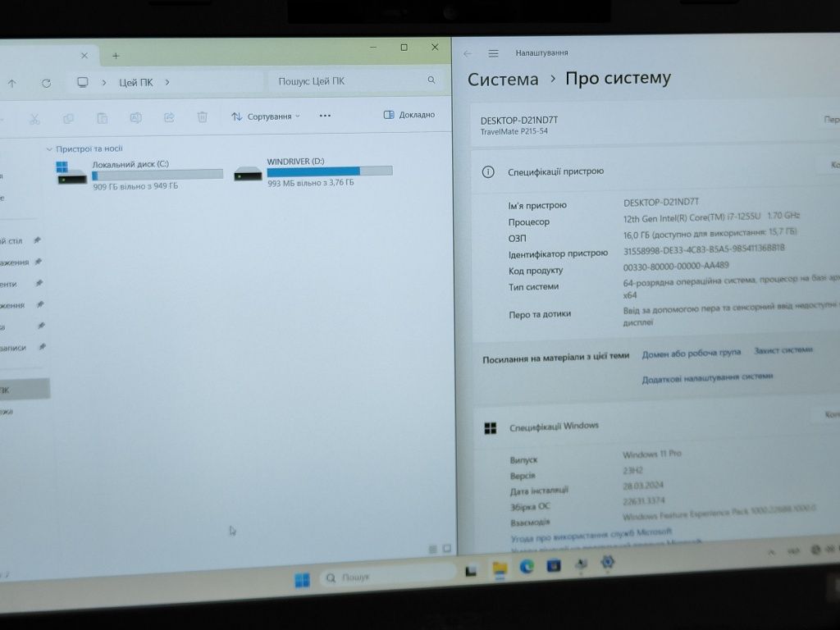Open Додаткові налаштування системи link
The image size is (840, 630).
(707, 377)
